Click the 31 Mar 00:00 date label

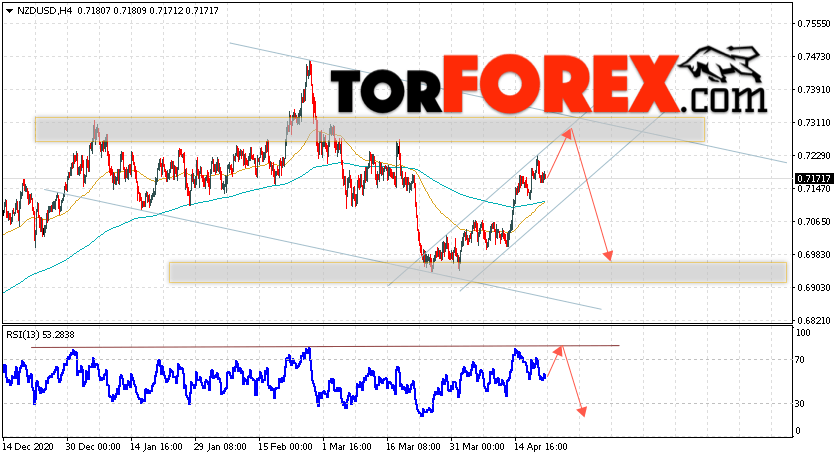477,447
